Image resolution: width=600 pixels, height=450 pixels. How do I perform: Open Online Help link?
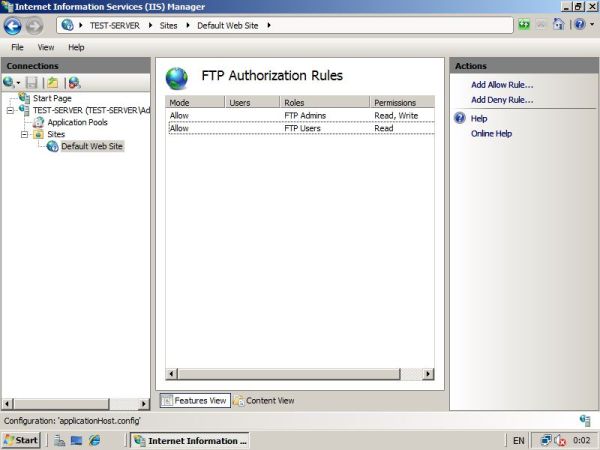(491, 134)
